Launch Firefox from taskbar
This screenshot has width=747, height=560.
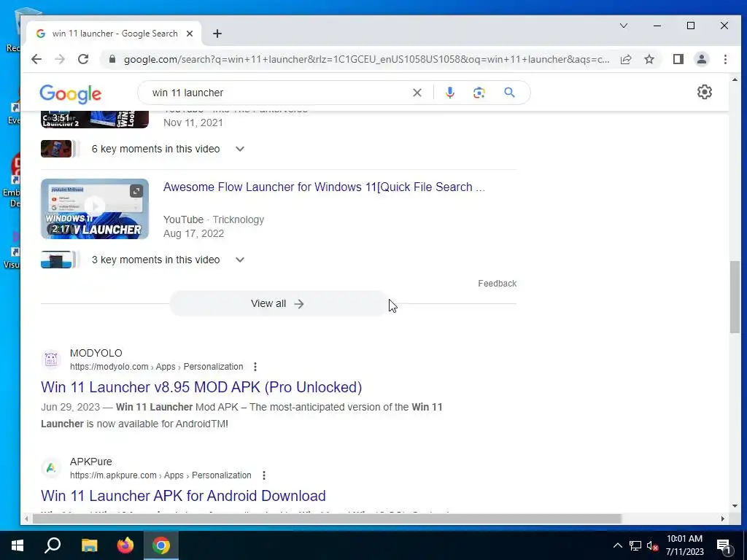125,545
